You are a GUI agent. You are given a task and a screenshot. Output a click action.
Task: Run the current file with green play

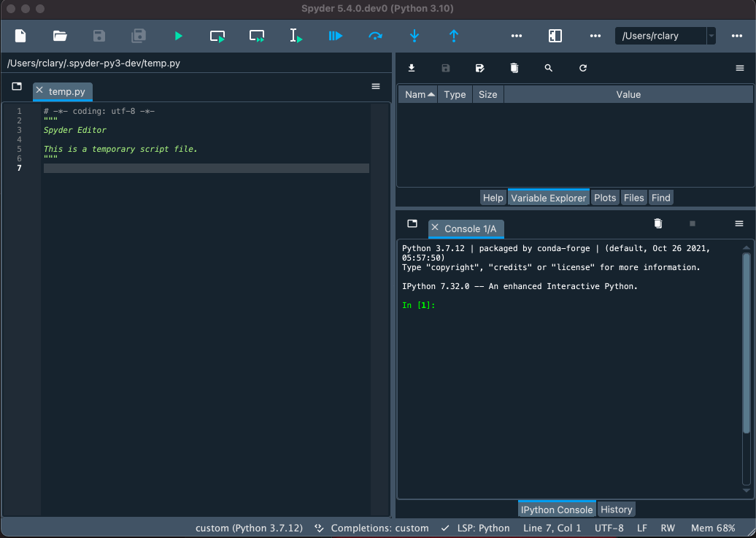pyautogui.click(x=178, y=36)
